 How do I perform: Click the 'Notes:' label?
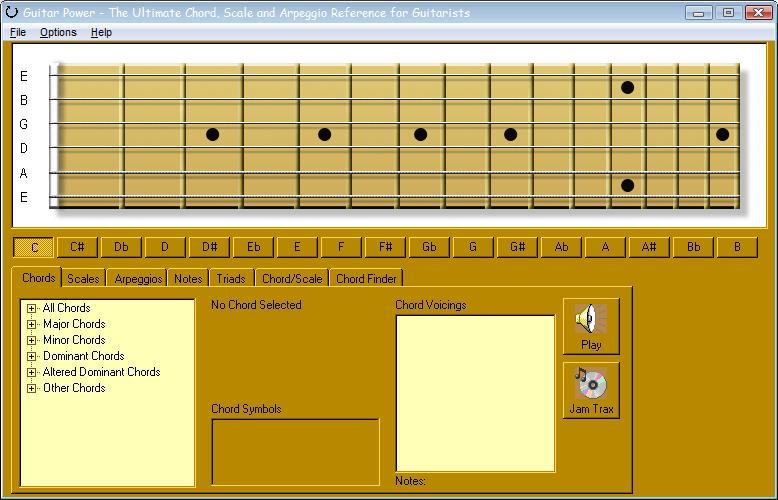(x=410, y=481)
